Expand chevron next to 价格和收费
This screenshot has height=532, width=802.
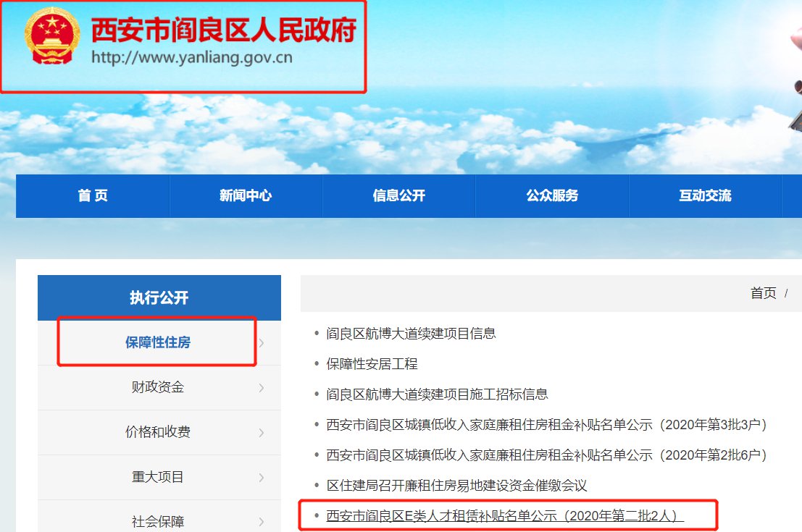262,433
